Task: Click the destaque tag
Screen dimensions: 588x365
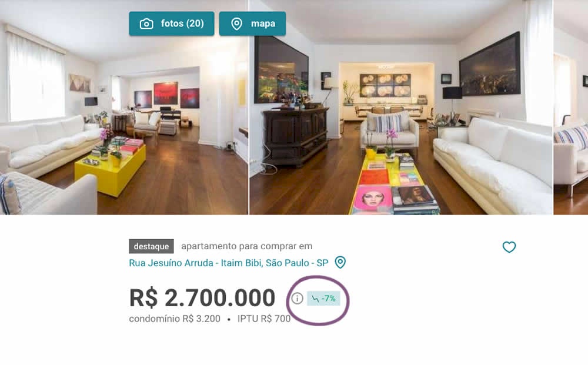Action: click(151, 246)
